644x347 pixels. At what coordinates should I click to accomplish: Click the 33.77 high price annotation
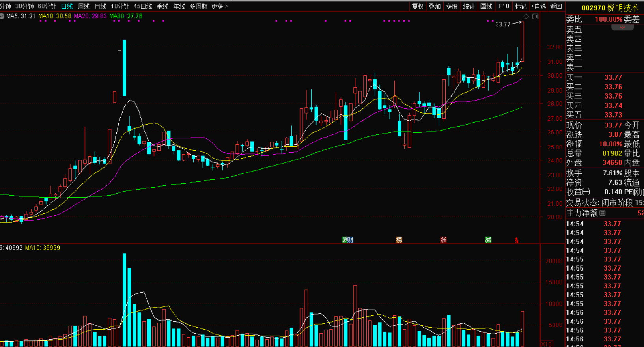(x=503, y=24)
